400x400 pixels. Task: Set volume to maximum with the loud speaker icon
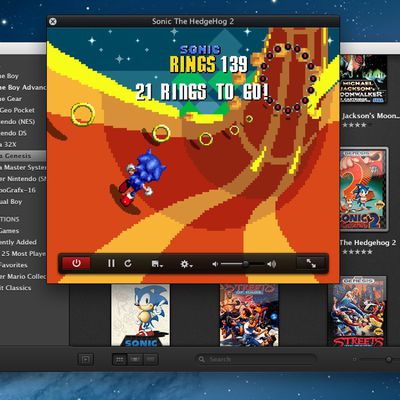point(272,264)
